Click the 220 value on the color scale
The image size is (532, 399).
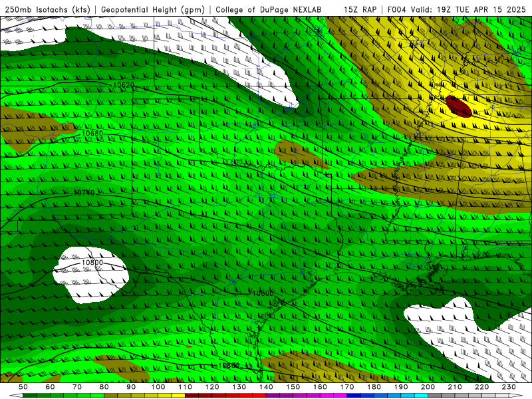[x=481, y=387]
